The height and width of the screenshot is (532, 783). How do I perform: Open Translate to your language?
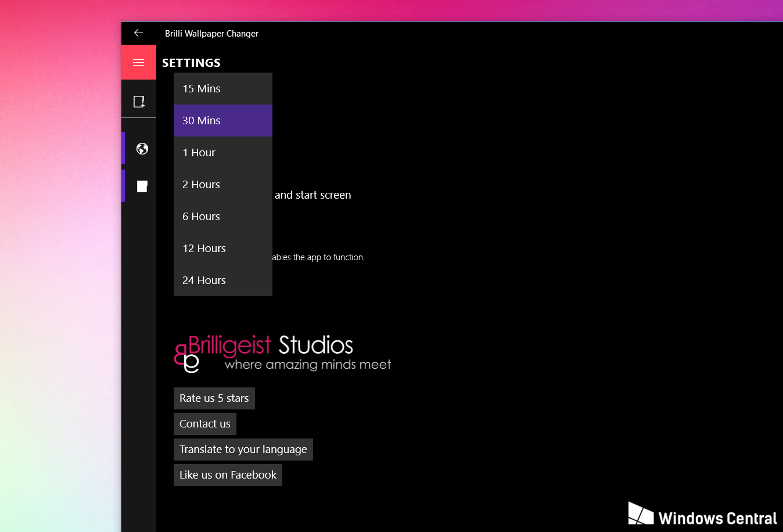pos(243,450)
